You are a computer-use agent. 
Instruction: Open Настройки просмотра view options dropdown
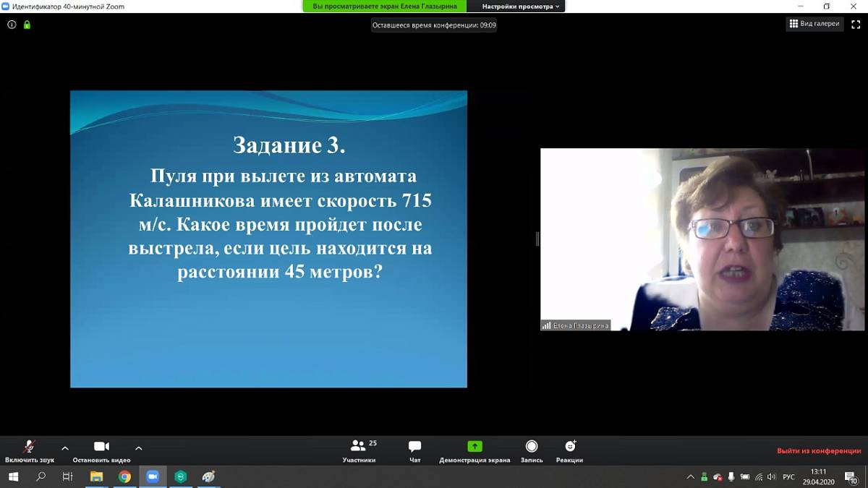[521, 7]
